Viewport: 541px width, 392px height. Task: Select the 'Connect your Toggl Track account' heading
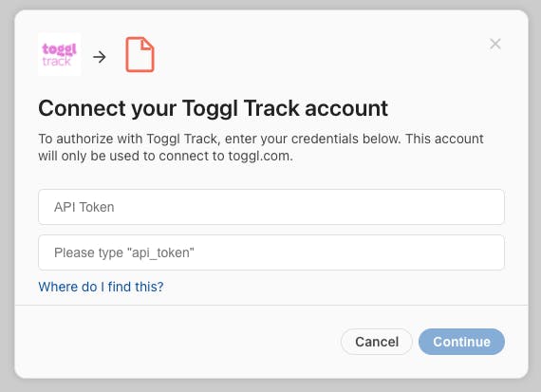click(213, 108)
